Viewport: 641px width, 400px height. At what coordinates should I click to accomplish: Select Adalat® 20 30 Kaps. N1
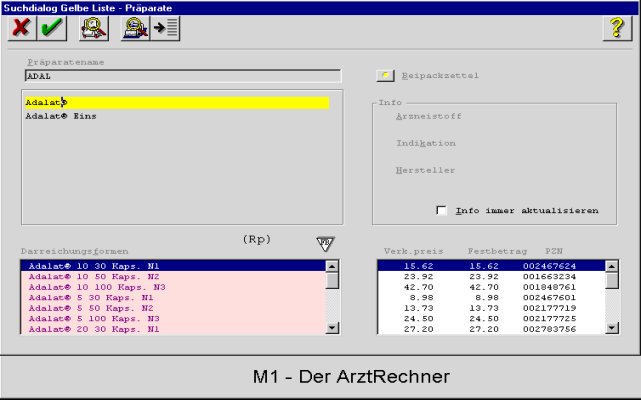173,329
